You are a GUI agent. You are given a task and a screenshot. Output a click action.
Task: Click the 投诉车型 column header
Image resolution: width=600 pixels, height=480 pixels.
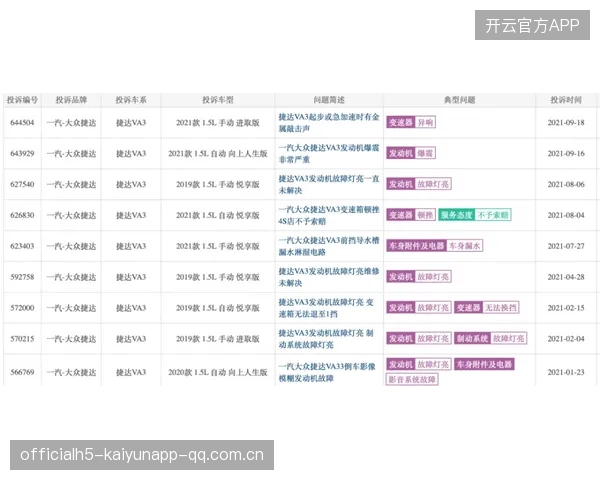(218, 100)
